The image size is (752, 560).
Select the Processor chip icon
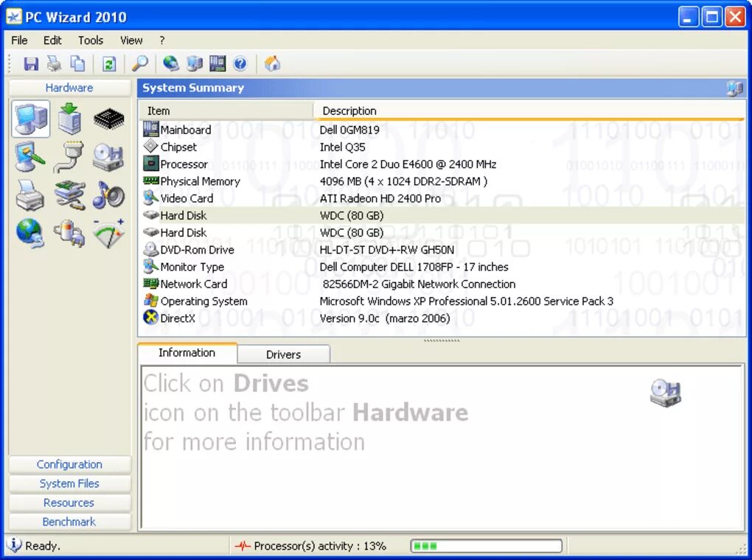109,119
